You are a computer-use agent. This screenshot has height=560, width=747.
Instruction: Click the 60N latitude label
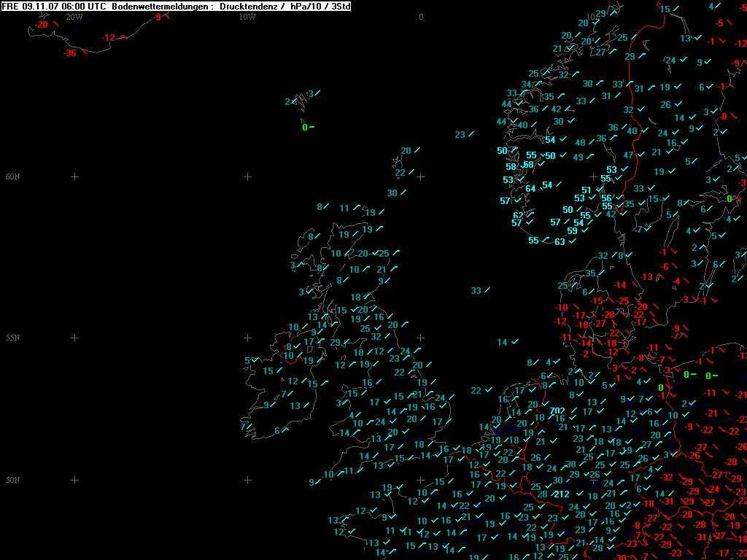[12, 176]
